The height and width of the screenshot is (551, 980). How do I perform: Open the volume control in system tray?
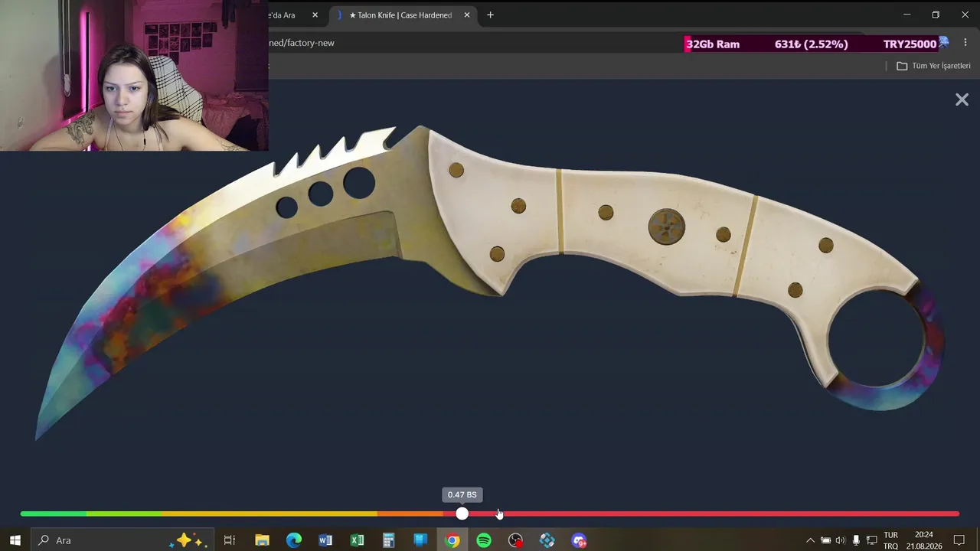(x=841, y=540)
